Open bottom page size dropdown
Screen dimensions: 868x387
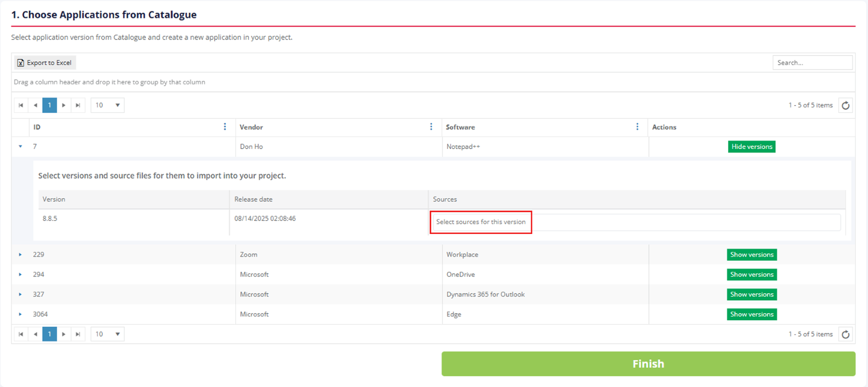click(x=107, y=334)
